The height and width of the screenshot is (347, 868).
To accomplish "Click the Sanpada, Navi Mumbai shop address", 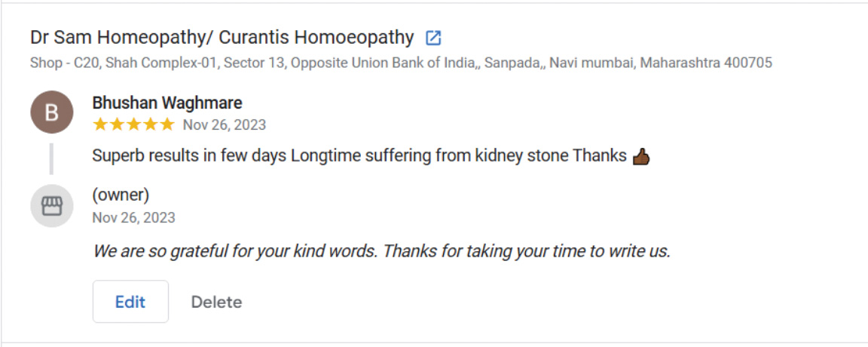I will coord(401,63).
